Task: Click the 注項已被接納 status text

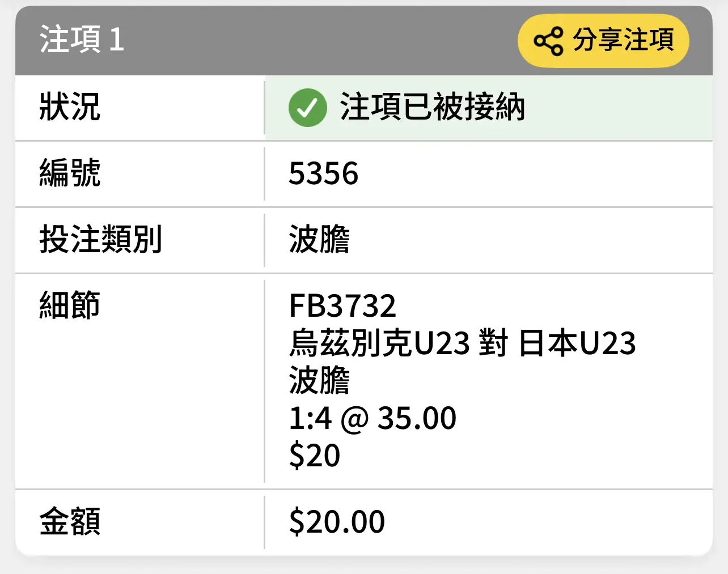Action: coord(432,107)
